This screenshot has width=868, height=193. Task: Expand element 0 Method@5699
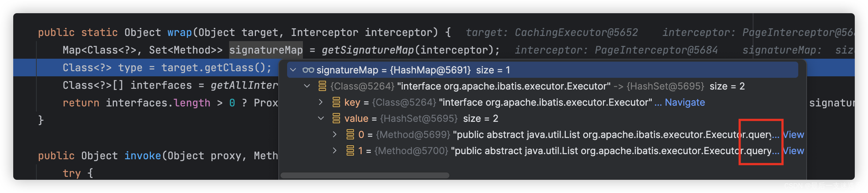pyautogui.click(x=334, y=134)
